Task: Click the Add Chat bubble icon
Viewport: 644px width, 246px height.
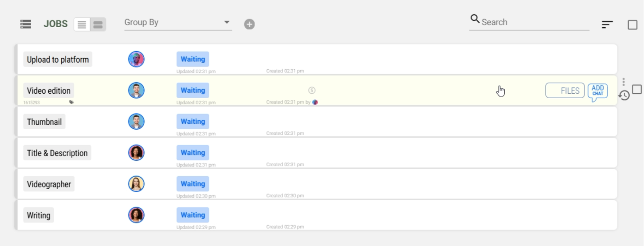Action: tap(597, 91)
